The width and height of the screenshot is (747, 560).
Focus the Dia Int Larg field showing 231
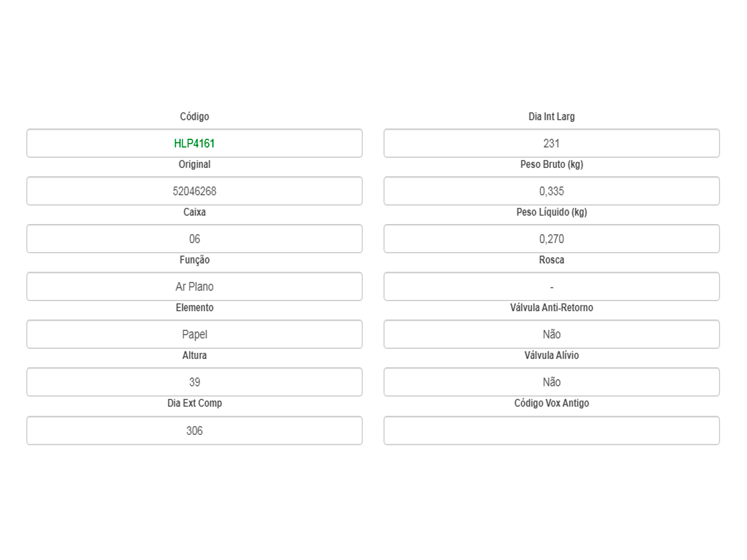[552, 144]
